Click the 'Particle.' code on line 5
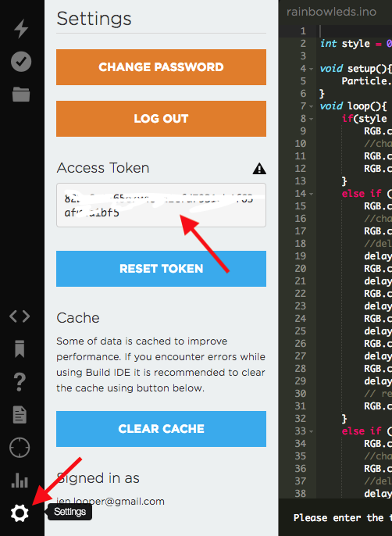392x536 pixels. tap(366, 81)
